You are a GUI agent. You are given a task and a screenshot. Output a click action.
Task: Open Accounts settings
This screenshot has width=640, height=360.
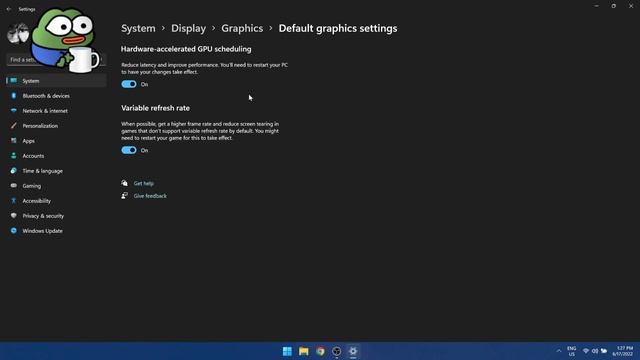(56, 156)
